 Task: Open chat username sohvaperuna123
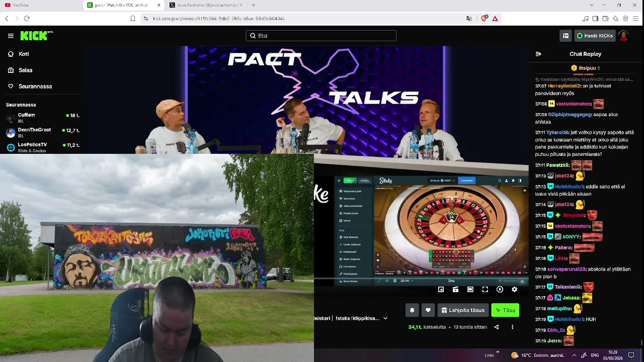568,269
